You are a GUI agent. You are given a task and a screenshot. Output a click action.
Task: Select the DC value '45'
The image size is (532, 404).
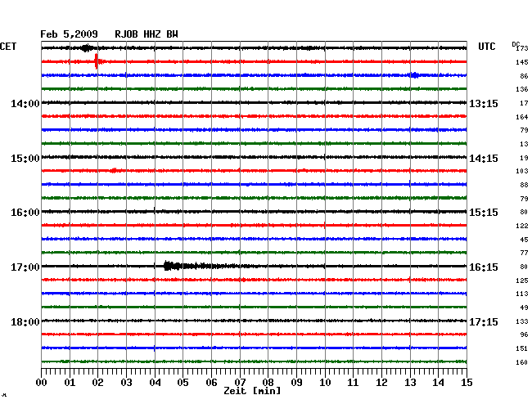(x=524, y=240)
